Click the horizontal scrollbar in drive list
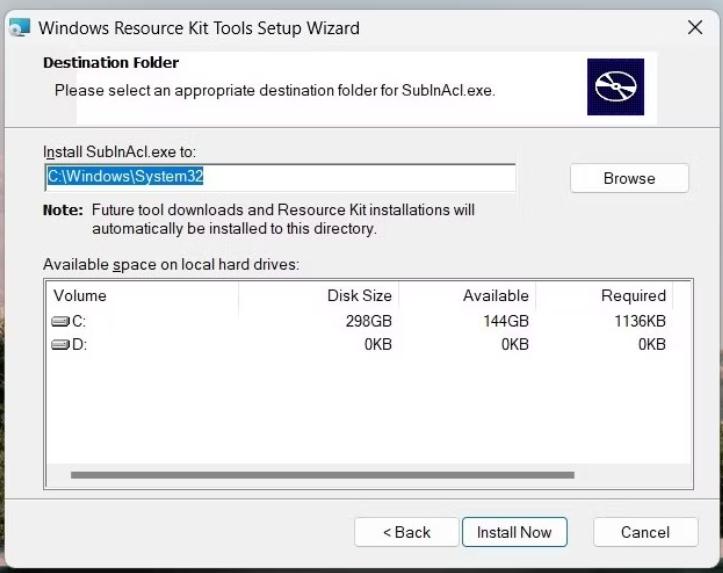This screenshot has width=723, height=573. click(322, 475)
